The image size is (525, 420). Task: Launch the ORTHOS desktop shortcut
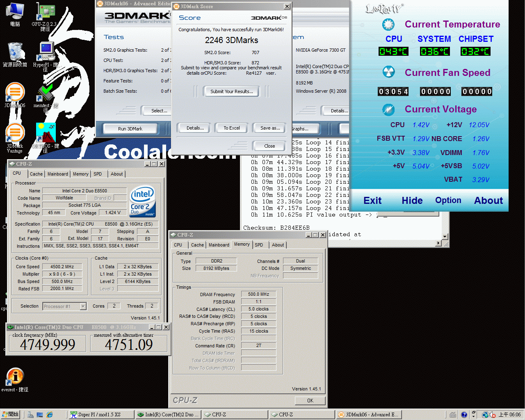[x=46, y=138]
